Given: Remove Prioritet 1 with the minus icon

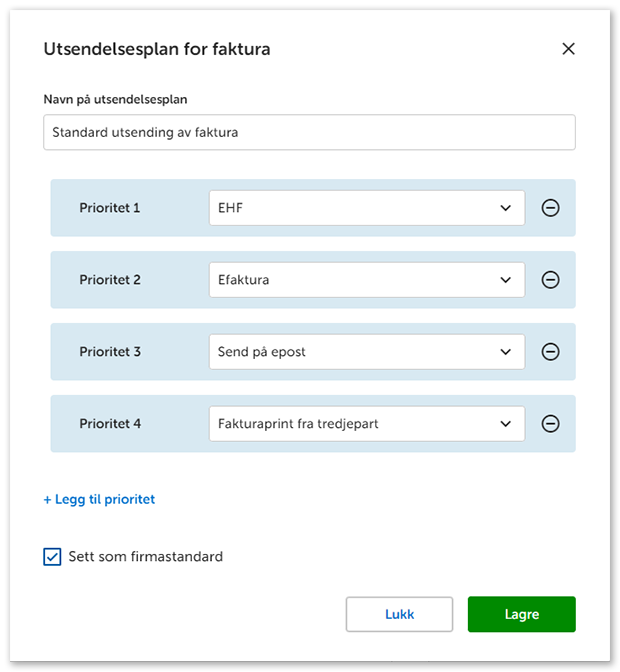Looking at the screenshot, I should tap(550, 208).
